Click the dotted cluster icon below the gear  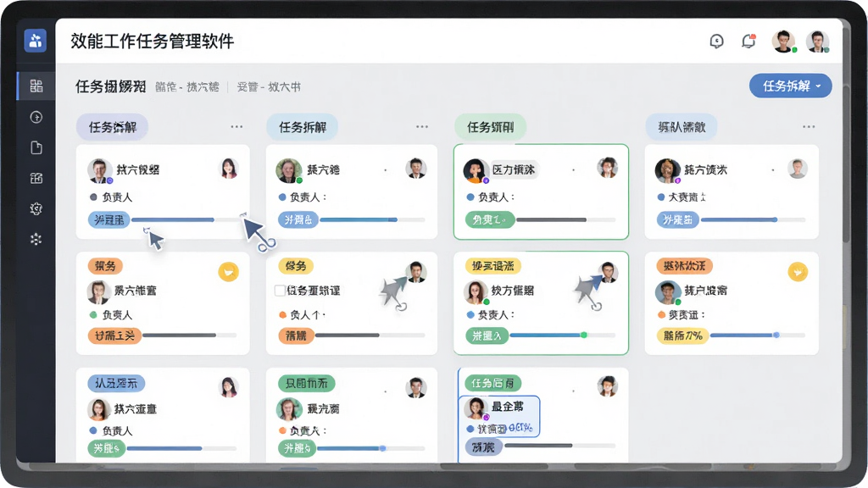(x=36, y=239)
